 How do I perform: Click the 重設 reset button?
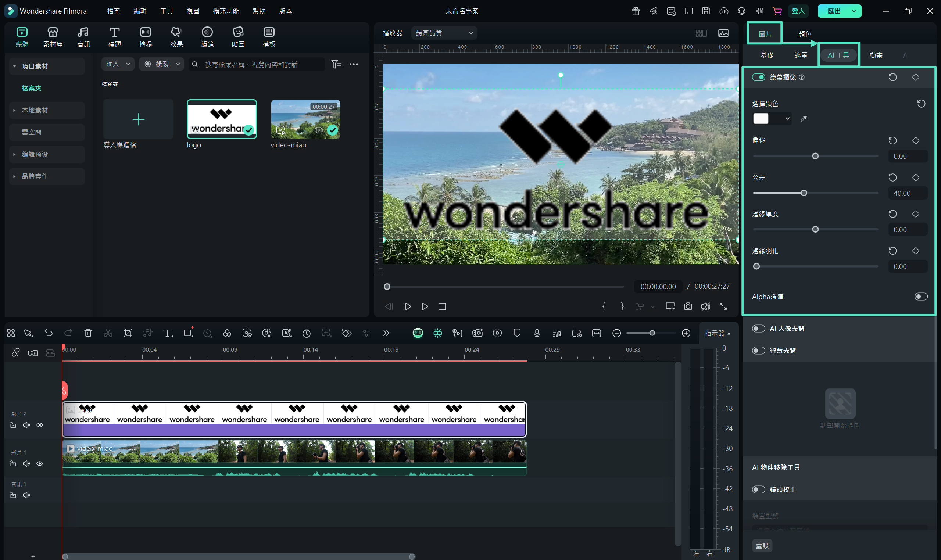(x=762, y=546)
